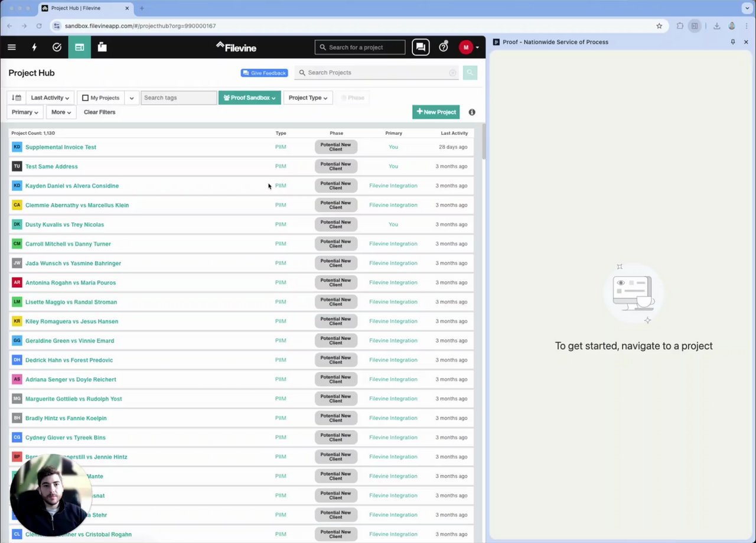This screenshot has height=543, width=756.
Task: Expand the More filters dropdown
Action: (x=61, y=112)
